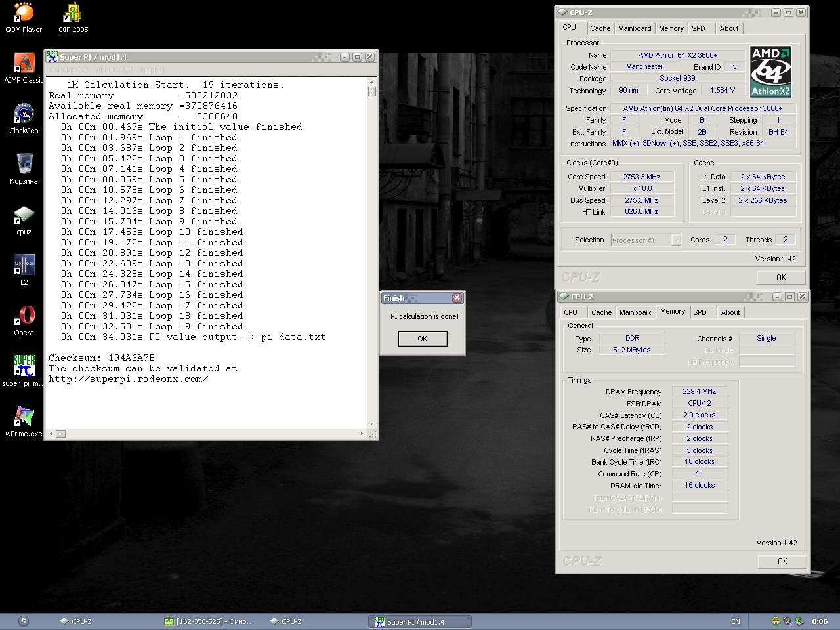Click FSB:DRAM value CPU/12

pos(699,403)
